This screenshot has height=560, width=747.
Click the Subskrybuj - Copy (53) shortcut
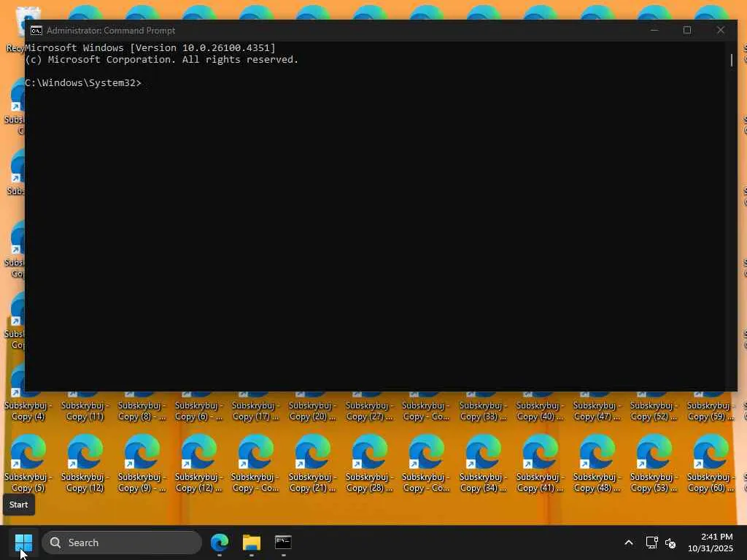tap(653, 463)
